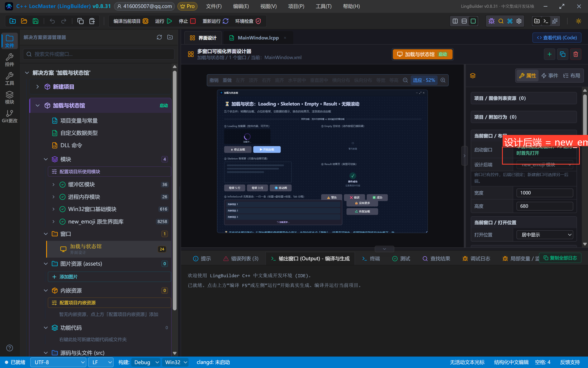Switch to 错误列表 (3) tab
This screenshot has height=368, width=588.
[x=241, y=258]
